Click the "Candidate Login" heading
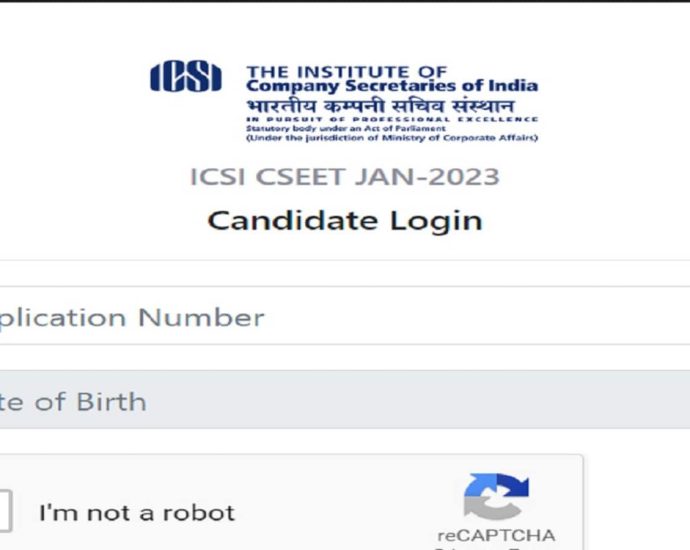The width and height of the screenshot is (690, 550). click(345, 221)
